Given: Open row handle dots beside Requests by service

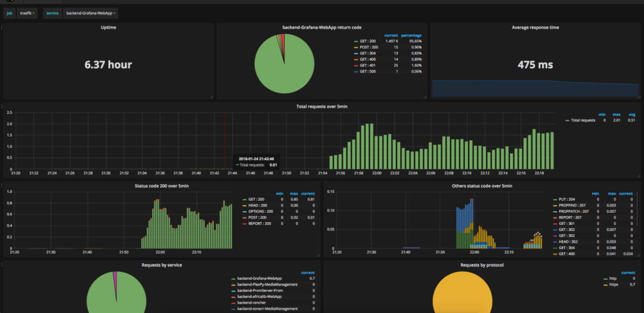Looking at the screenshot, I should click(x=2, y=264).
